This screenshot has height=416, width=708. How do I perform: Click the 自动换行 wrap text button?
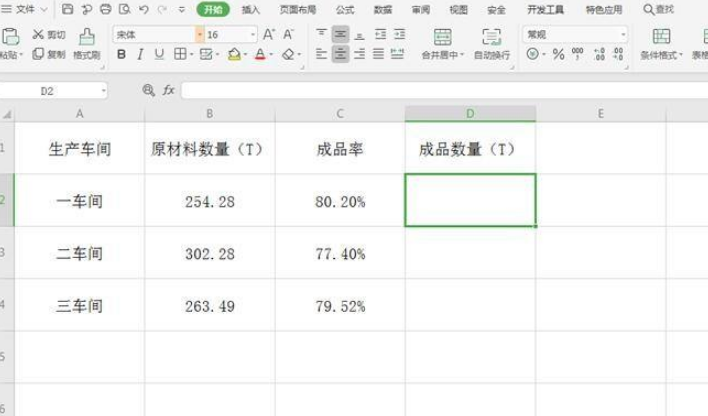(492, 44)
